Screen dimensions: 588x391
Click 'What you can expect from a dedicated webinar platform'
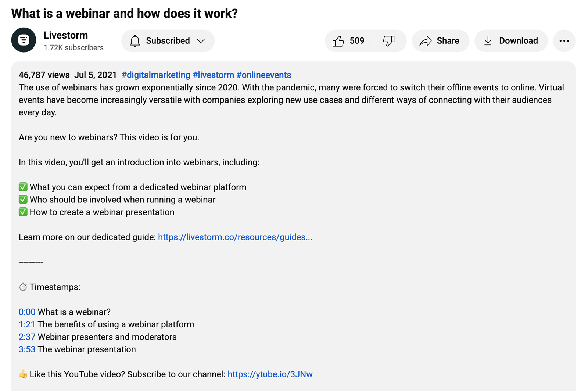point(138,187)
